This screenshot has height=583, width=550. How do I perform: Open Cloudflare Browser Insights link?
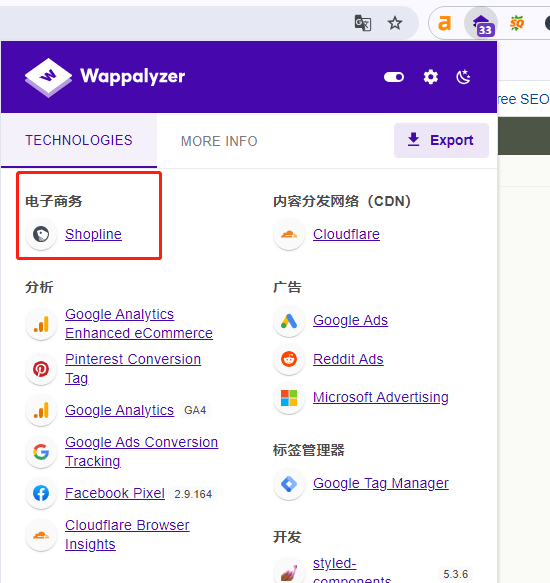(x=127, y=535)
